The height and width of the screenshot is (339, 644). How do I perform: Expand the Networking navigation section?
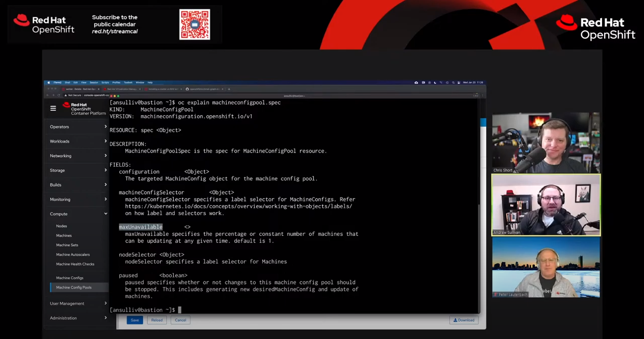(78, 156)
